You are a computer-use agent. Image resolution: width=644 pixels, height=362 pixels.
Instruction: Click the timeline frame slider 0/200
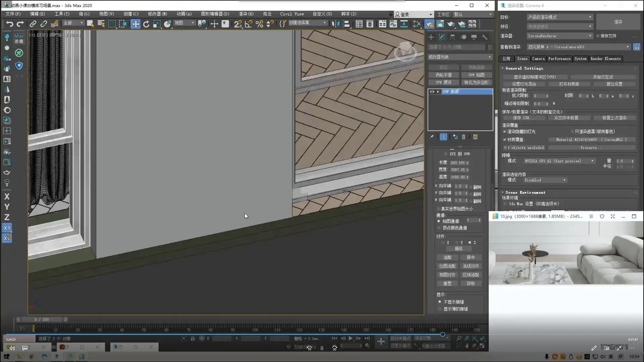click(42, 319)
